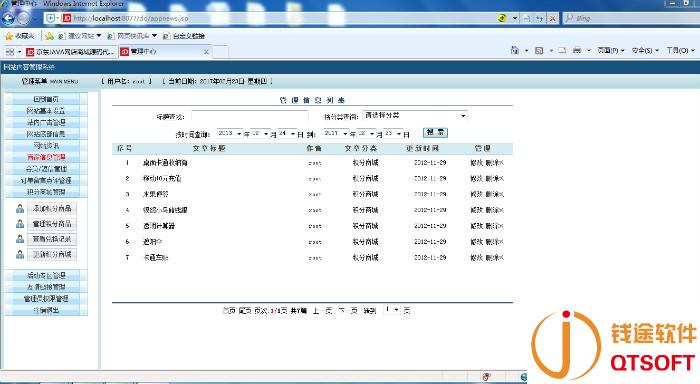The image size is (700, 384).
Task: Click the last sidebar menu button (注销退出)
Action: pos(46,310)
